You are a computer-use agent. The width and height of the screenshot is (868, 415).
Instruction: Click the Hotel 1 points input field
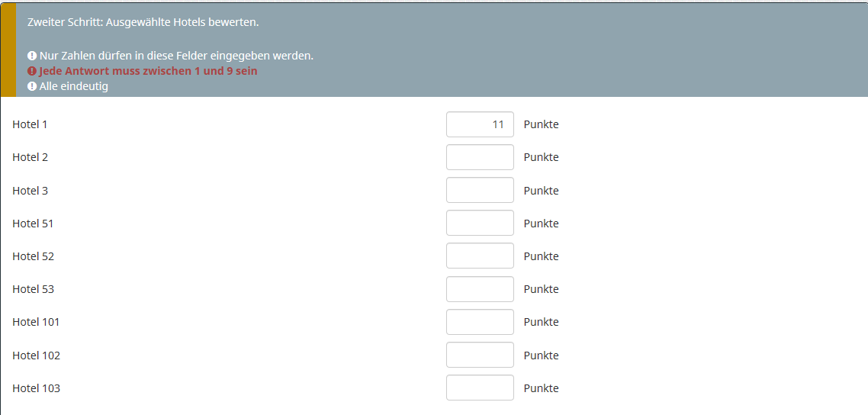tap(480, 124)
